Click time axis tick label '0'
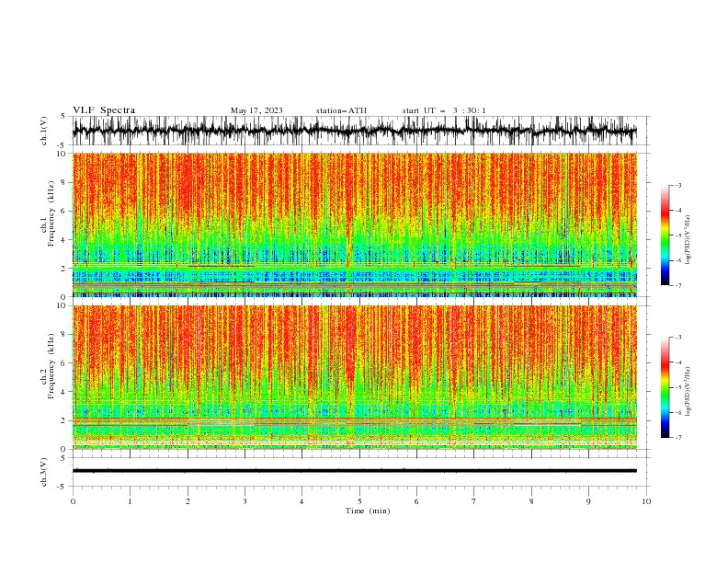 coord(73,501)
